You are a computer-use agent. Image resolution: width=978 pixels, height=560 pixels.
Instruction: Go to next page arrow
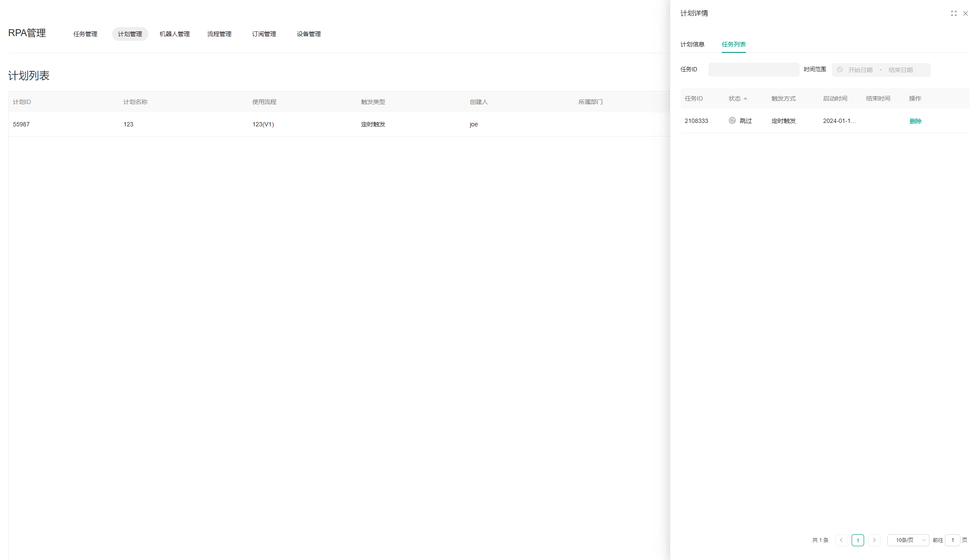point(874,540)
